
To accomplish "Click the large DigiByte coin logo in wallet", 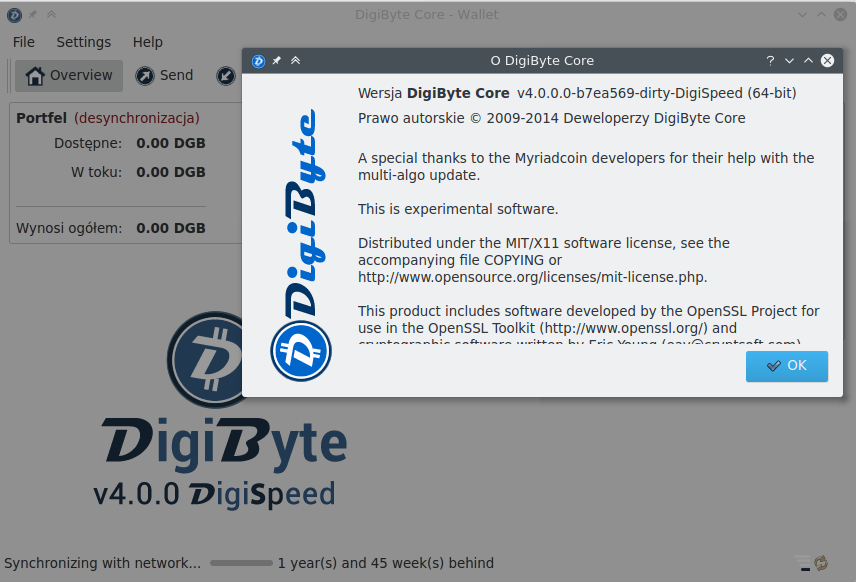I will (205, 360).
